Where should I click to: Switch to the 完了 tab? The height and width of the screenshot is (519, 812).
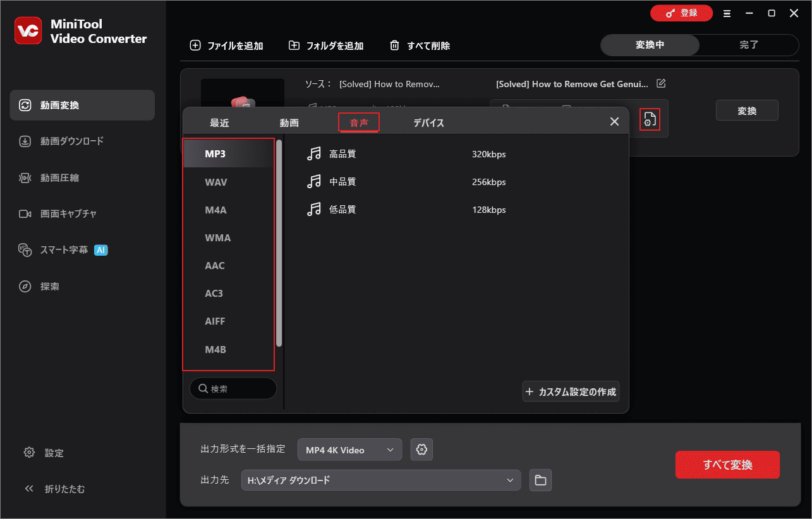[749, 45]
